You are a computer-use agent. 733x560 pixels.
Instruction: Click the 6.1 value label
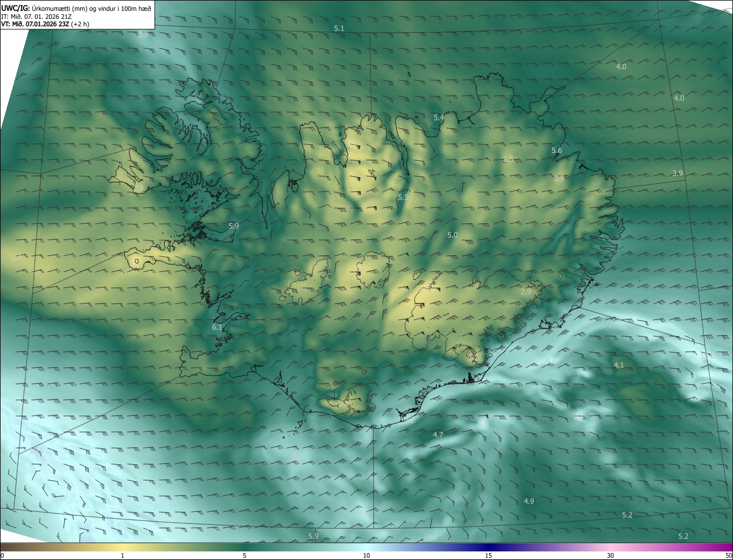216,328
